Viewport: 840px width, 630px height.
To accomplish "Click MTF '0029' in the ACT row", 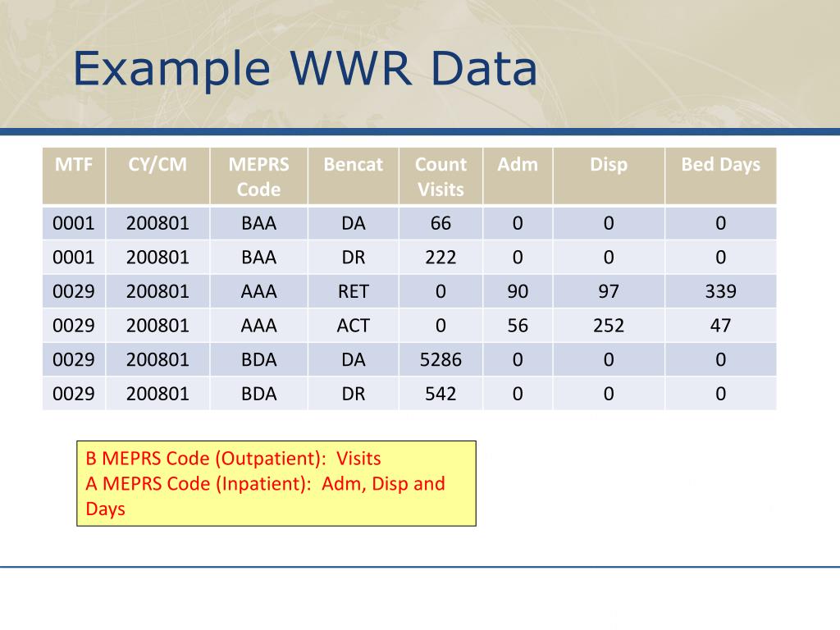I will (x=74, y=325).
